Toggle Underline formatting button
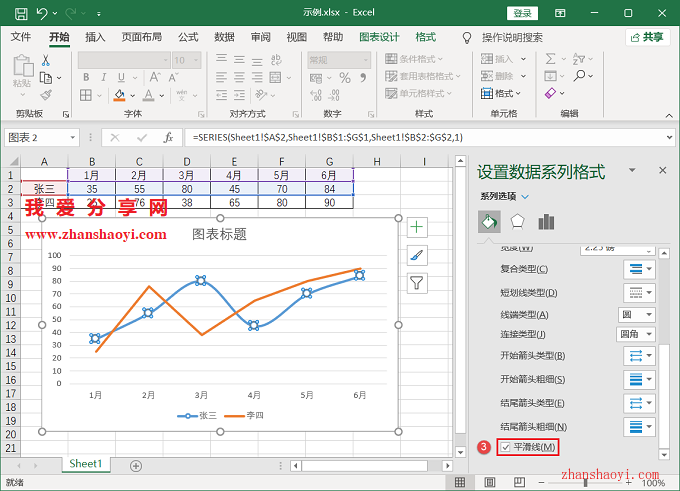The height and width of the screenshot is (491, 680). point(121,78)
